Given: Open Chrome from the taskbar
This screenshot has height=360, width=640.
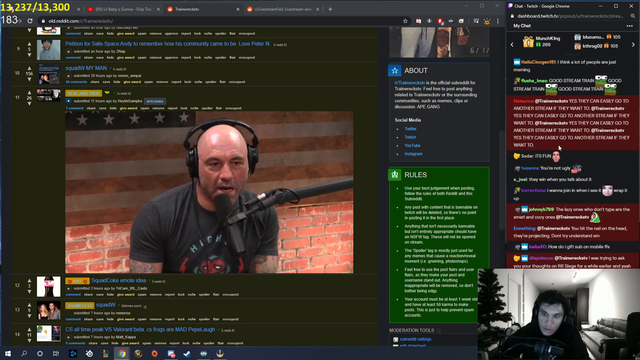Looking at the screenshot, I should click(122, 353).
